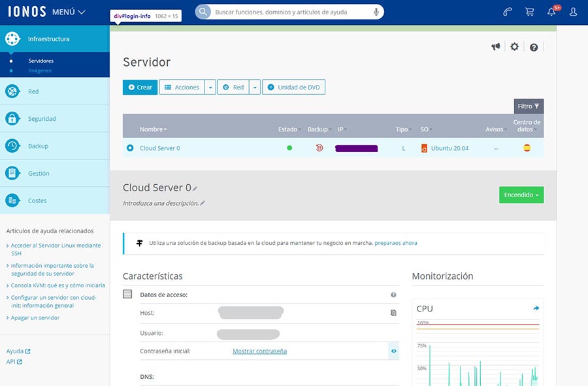Click the user account profile icon

pos(573,12)
